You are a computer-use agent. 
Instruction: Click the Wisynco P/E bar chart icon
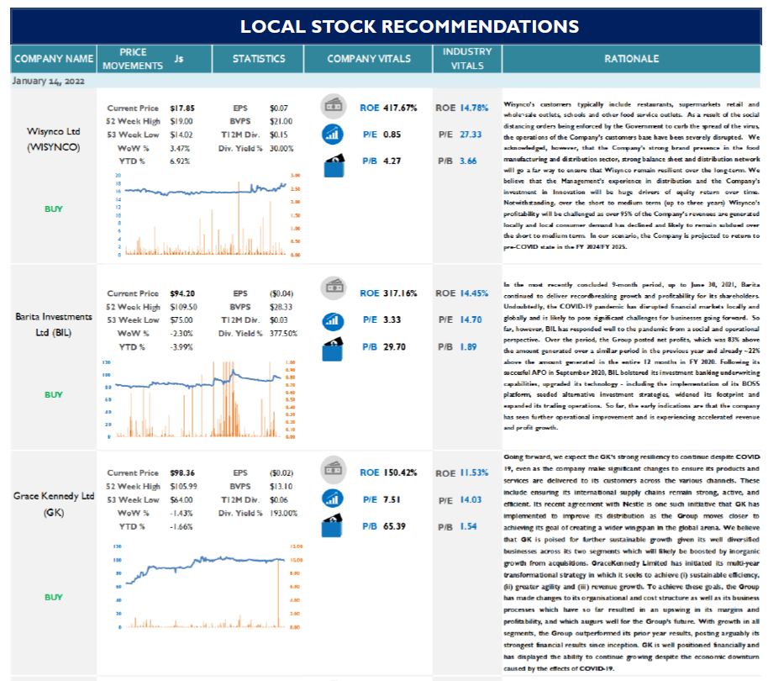point(333,135)
